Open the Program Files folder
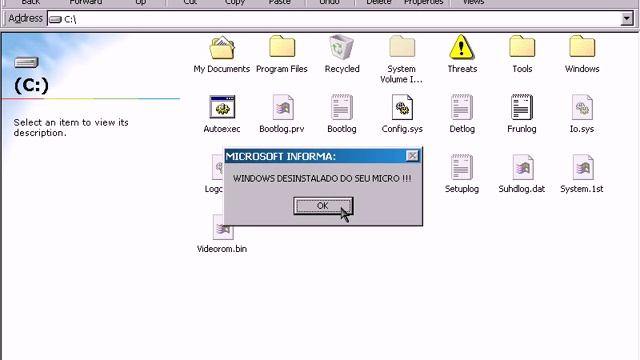The width and height of the screenshot is (640, 360). (282, 47)
